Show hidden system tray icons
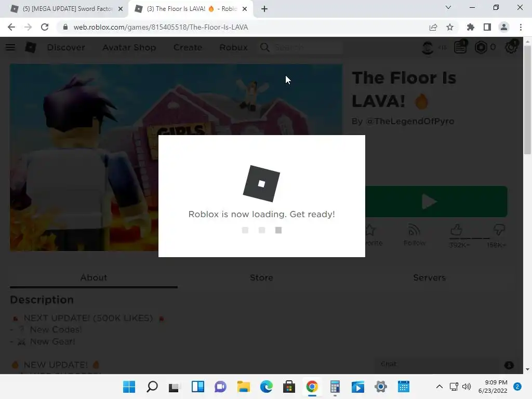This screenshot has width=532, height=399. (x=440, y=387)
